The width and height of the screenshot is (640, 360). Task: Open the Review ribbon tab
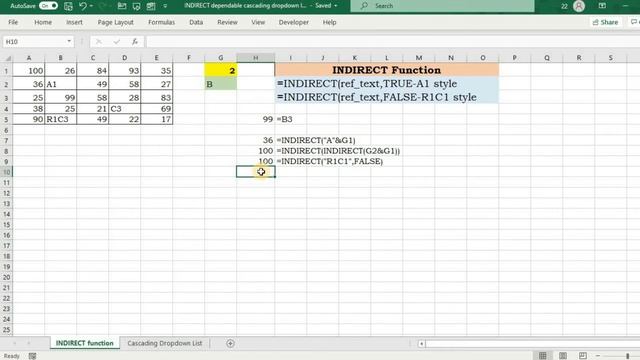[227, 22]
